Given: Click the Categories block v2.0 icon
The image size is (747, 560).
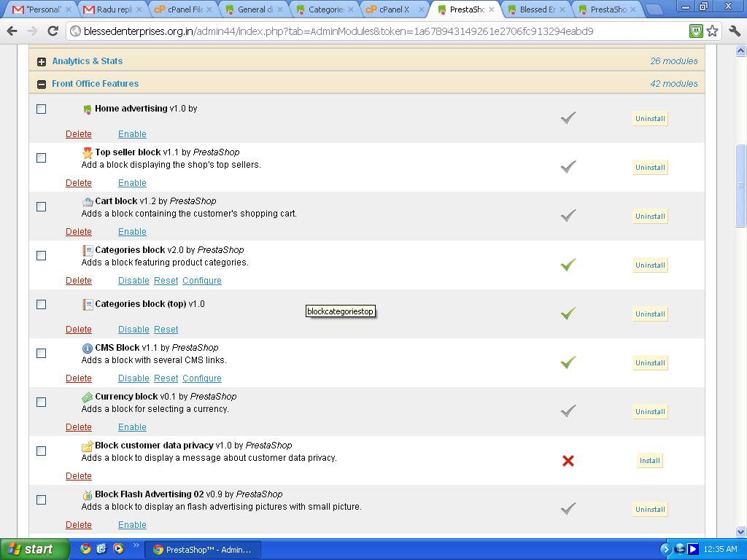Looking at the screenshot, I should (88, 251).
